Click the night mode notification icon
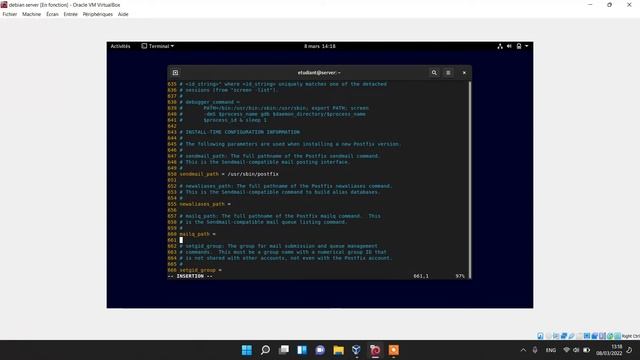The image size is (640, 360). click(x=629, y=350)
